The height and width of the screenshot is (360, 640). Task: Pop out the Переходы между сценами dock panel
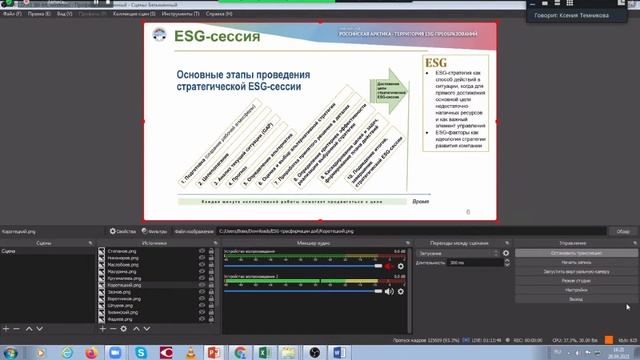point(507,243)
